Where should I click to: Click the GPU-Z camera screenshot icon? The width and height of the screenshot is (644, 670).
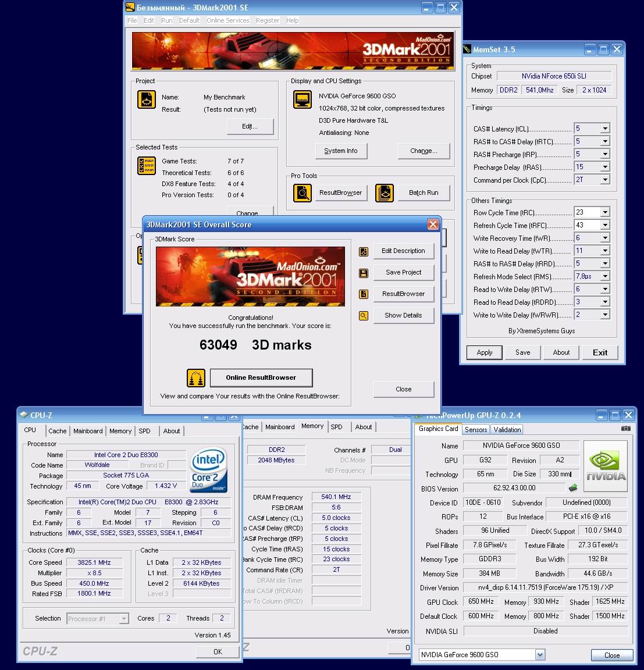tap(625, 429)
